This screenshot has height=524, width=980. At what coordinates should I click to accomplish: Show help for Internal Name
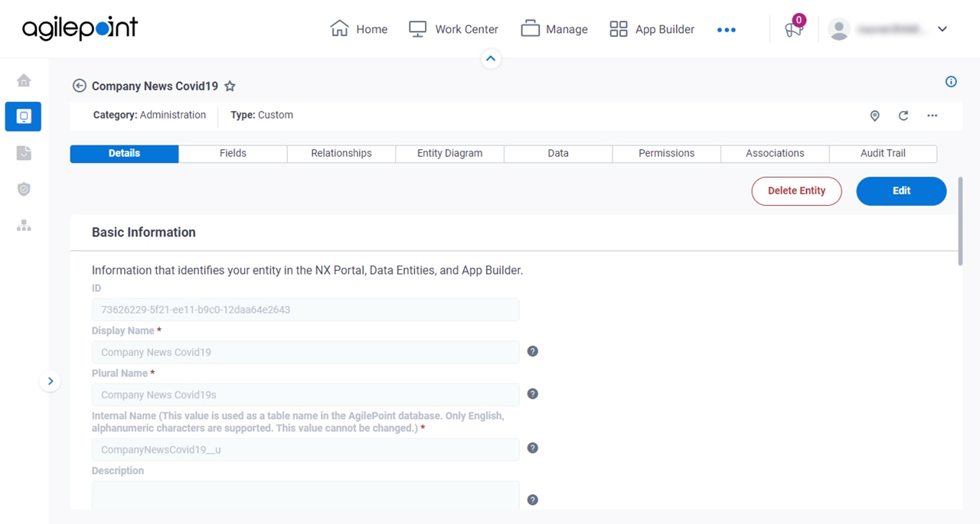click(533, 448)
